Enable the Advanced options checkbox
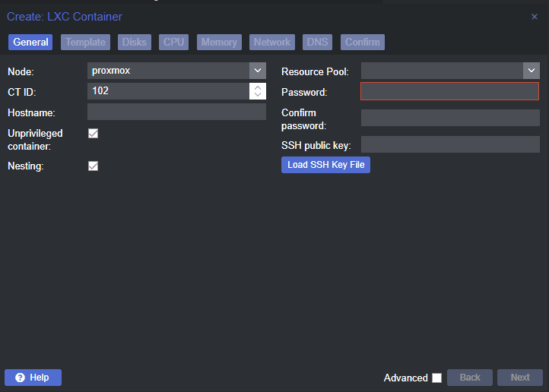This screenshot has height=392, width=549. [x=436, y=378]
